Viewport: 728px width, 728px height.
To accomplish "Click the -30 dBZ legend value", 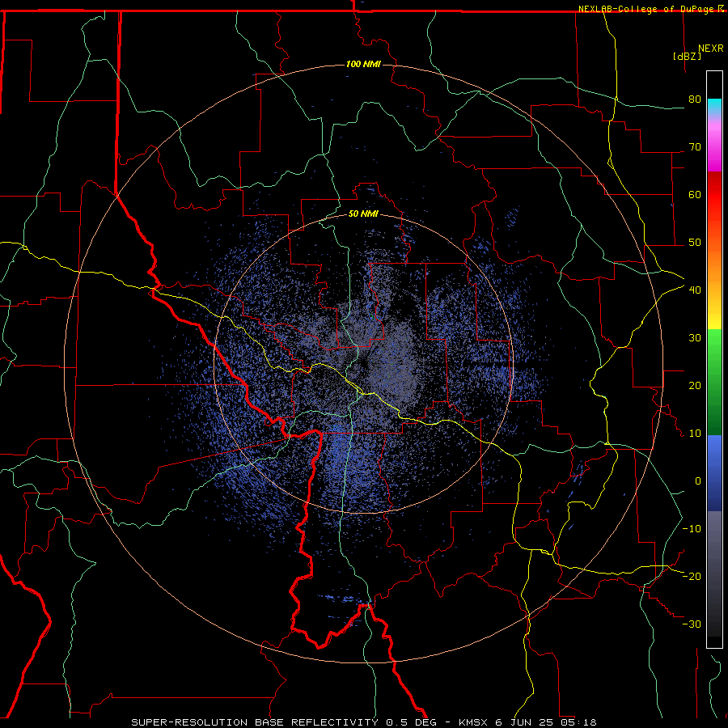I will (692, 624).
